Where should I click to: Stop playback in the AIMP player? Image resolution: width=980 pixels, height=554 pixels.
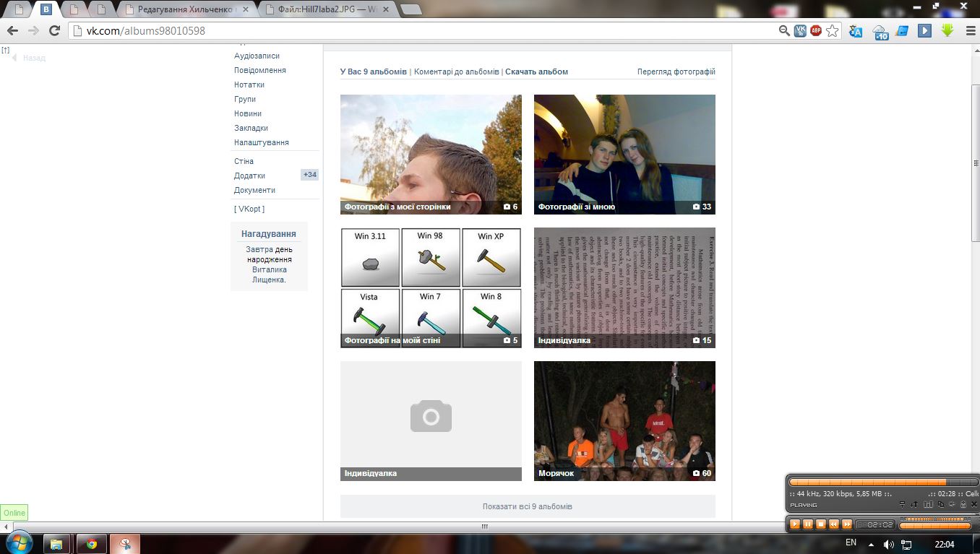click(x=821, y=524)
